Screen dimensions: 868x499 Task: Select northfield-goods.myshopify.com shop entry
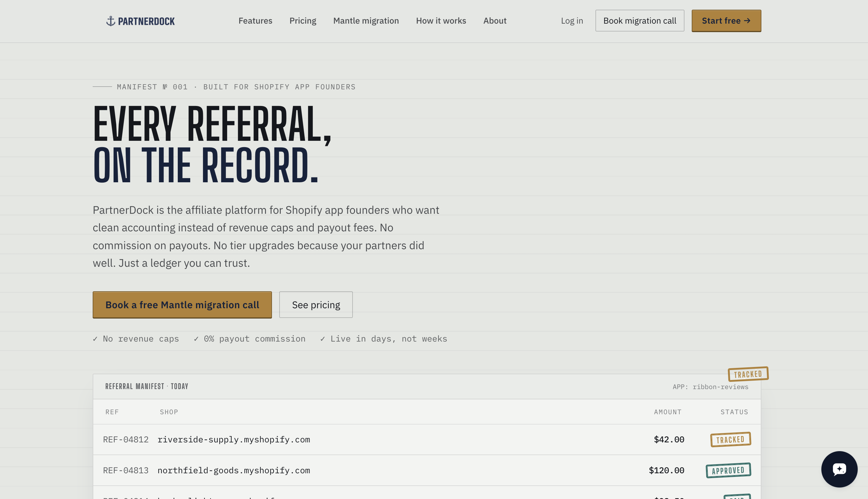(234, 471)
